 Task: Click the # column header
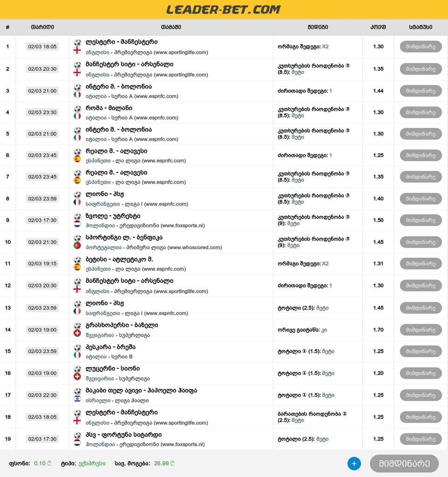pos(7,27)
